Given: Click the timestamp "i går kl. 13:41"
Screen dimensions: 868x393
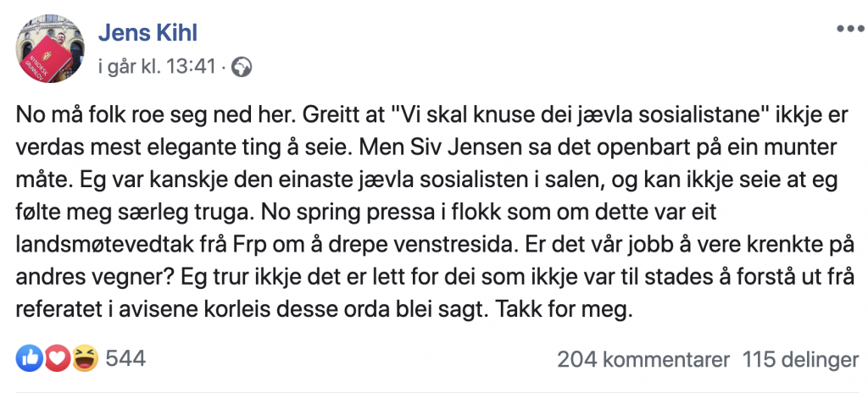Looking at the screenshot, I should 156,66.
